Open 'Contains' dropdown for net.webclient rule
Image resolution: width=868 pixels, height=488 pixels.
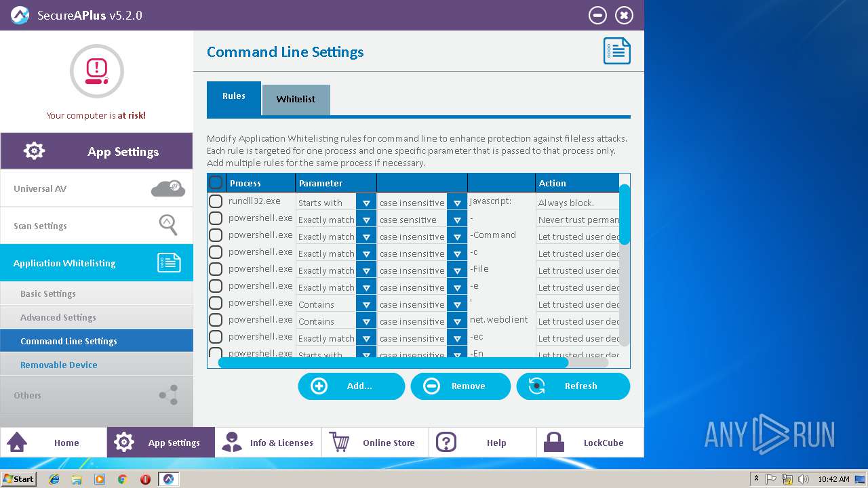click(x=366, y=321)
